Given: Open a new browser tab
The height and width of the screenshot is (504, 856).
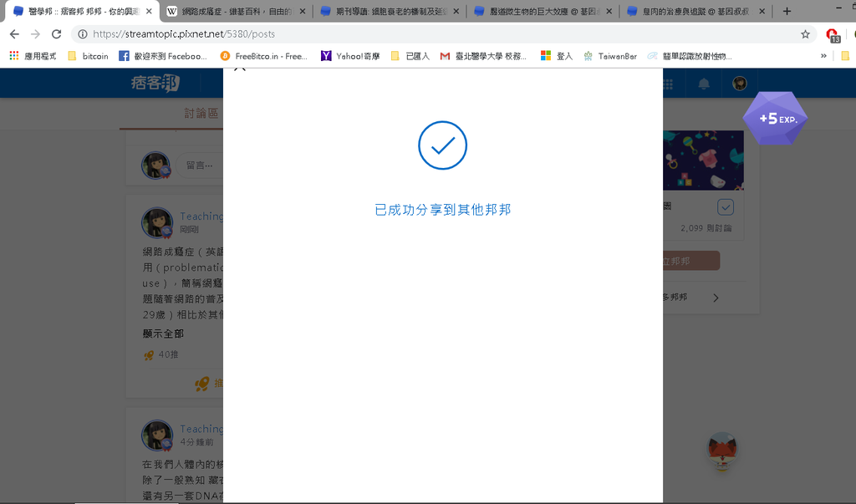Looking at the screenshot, I should tap(787, 11).
